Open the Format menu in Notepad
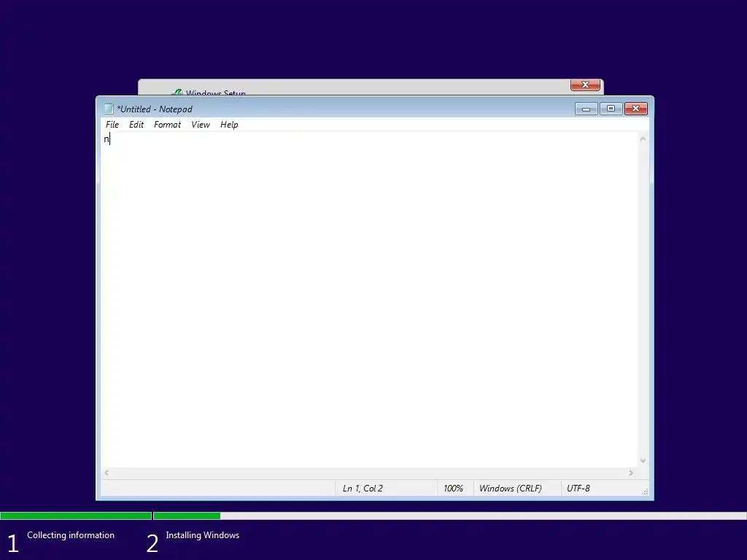The image size is (747, 560). click(x=167, y=125)
